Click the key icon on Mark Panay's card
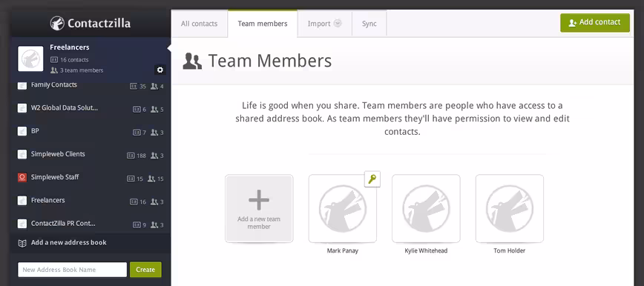 point(372,179)
